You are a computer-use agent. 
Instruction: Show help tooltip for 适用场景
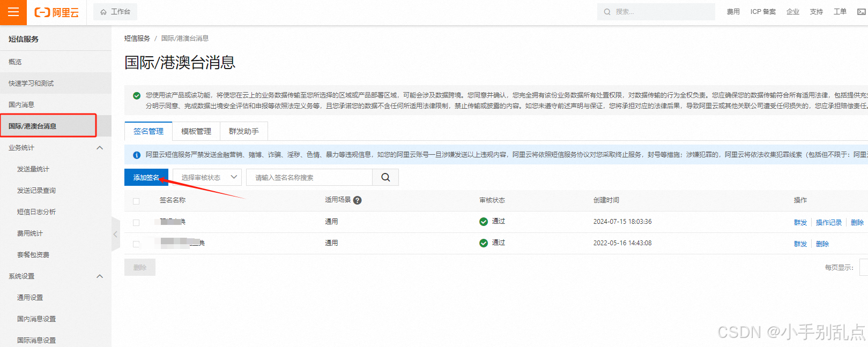358,200
